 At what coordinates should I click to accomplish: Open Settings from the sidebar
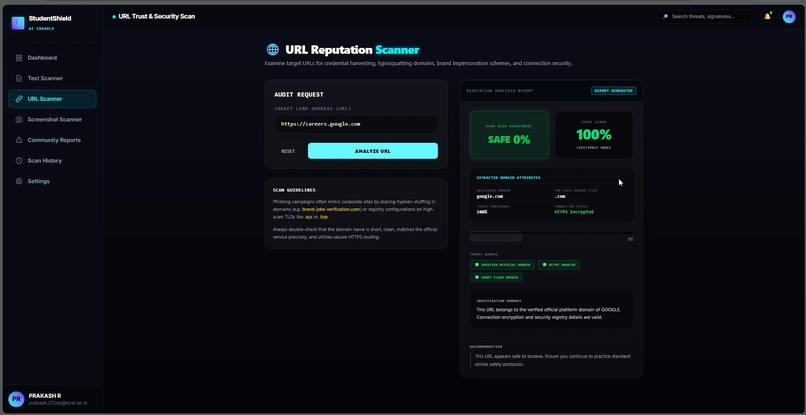click(52, 182)
